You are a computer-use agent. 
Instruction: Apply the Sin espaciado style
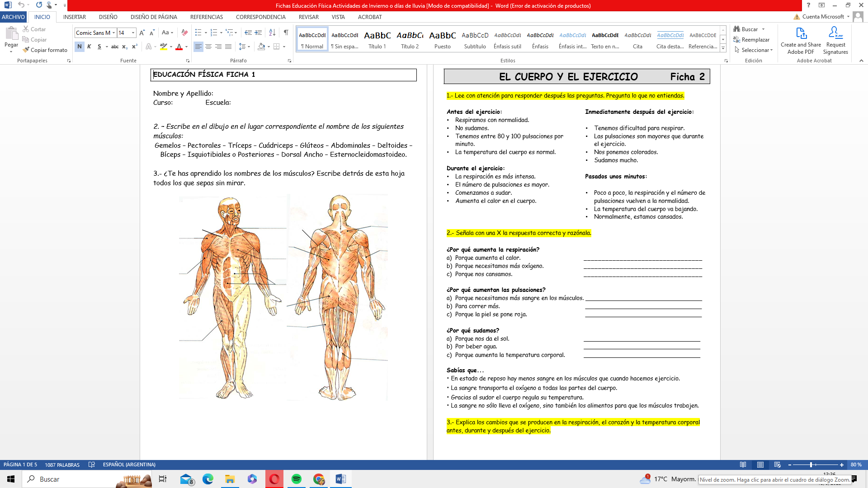click(x=344, y=39)
